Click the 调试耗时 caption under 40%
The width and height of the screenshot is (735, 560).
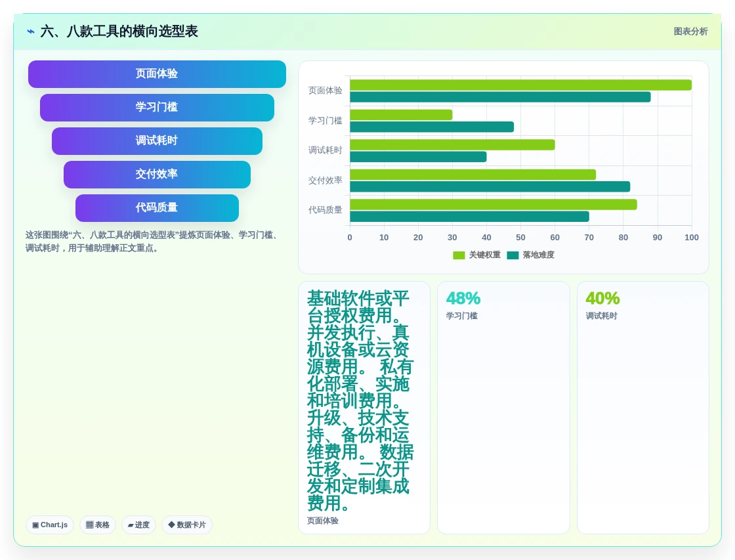pos(601,316)
